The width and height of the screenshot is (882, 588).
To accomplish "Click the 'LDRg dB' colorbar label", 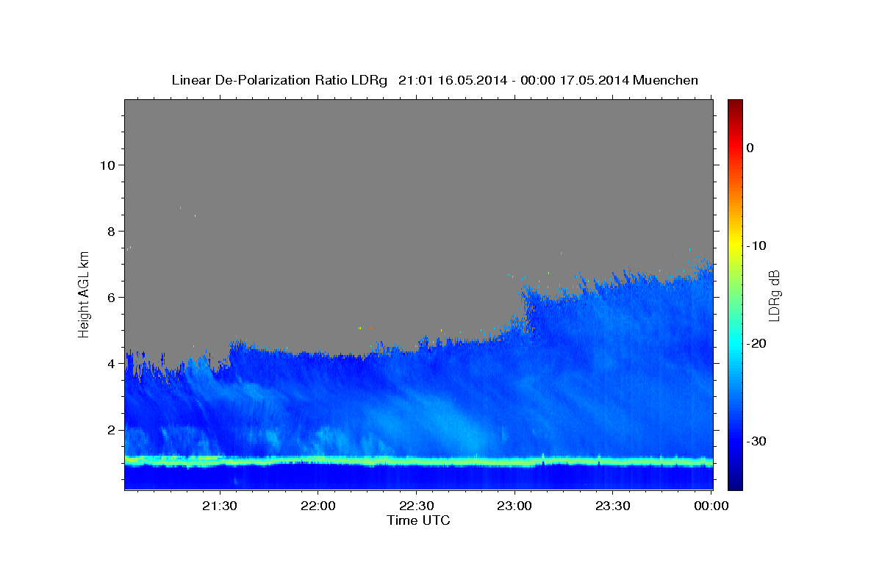I will (774, 295).
